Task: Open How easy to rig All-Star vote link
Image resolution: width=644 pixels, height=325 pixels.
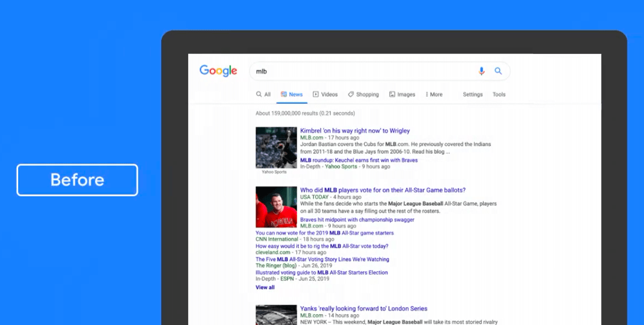Action: point(322,246)
